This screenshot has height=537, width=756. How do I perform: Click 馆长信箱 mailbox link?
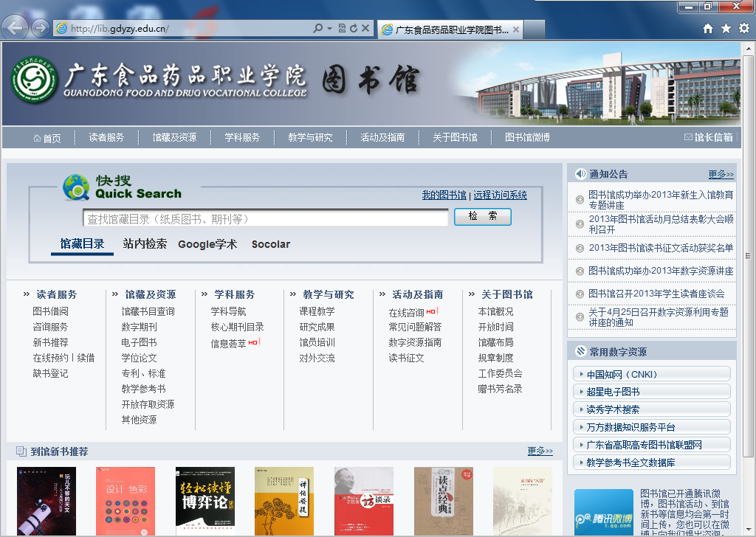(x=709, y=137)
